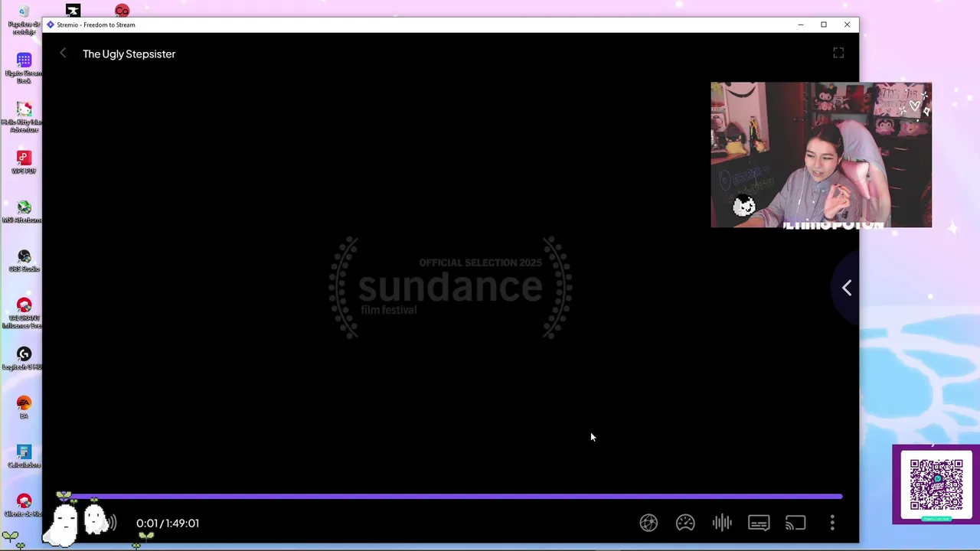Minimize the Stremio window
This screenshot has height=551, width=980.
[801, 24]
